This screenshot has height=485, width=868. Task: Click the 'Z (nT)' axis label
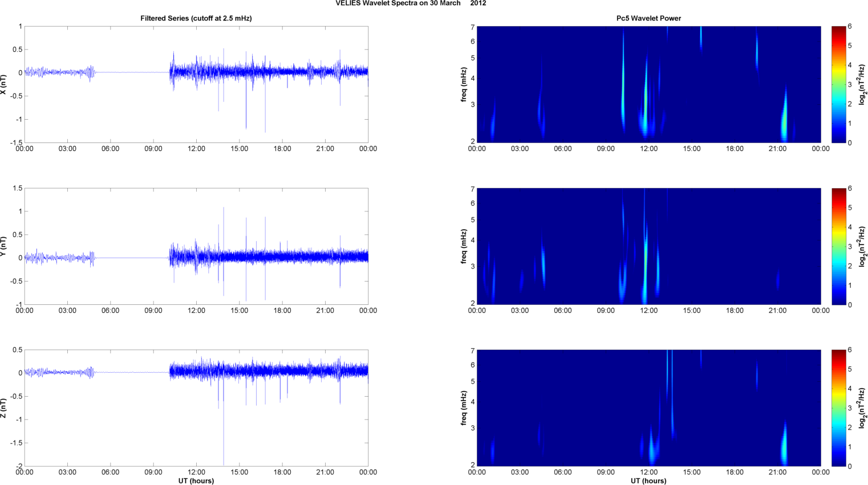tap(4, 408)
